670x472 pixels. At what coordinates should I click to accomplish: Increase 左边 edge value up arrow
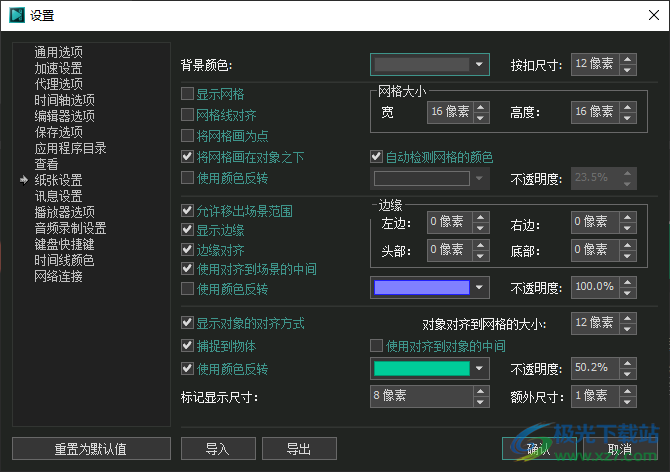click(480, 217)
